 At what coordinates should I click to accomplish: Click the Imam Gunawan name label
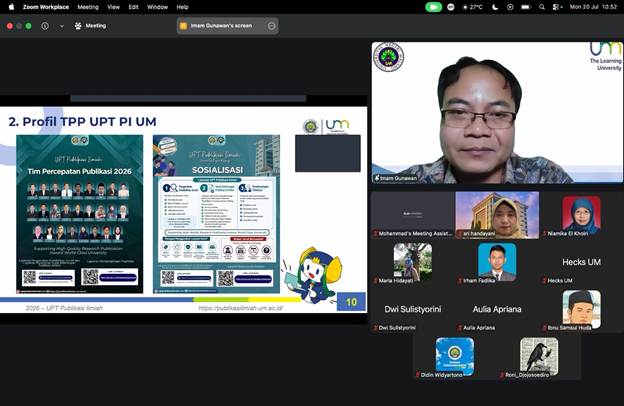398,178
